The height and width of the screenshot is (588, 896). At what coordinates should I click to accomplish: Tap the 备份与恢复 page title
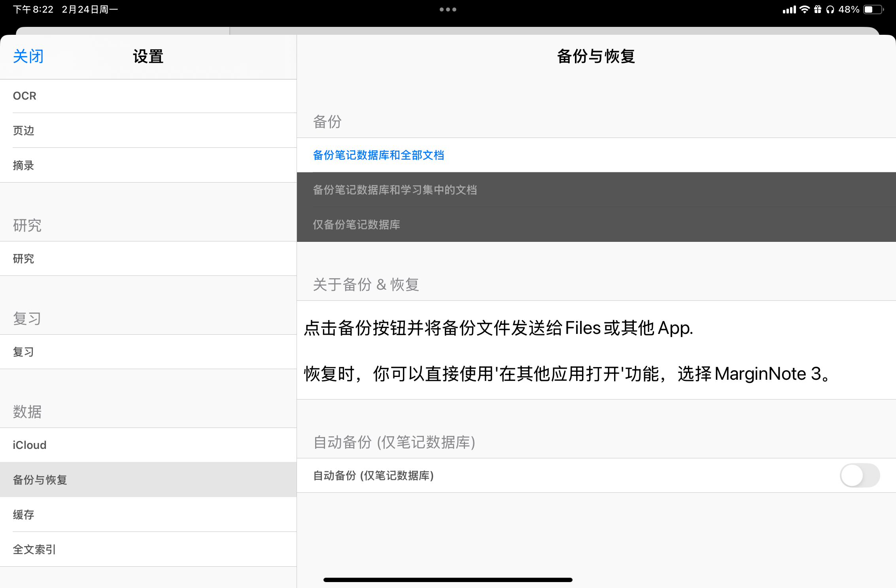click(x=596, y=56)
